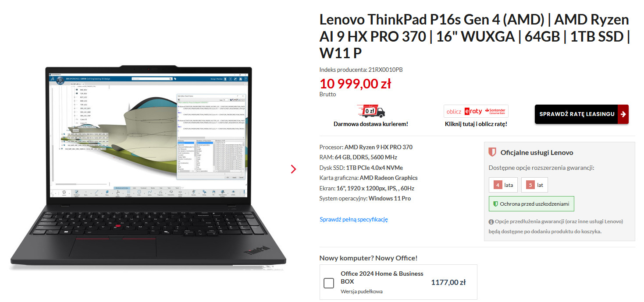Click Kliknij tutaj i oblicz ratę text

click(476, 124)
